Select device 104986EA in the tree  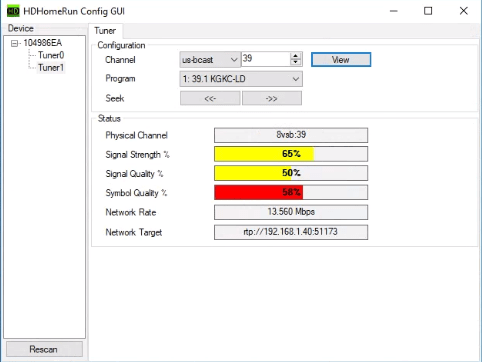[x=43, y=43]
